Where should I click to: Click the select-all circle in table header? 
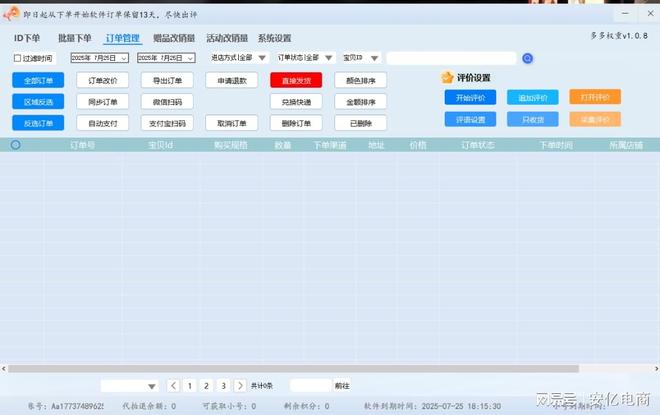15,145
